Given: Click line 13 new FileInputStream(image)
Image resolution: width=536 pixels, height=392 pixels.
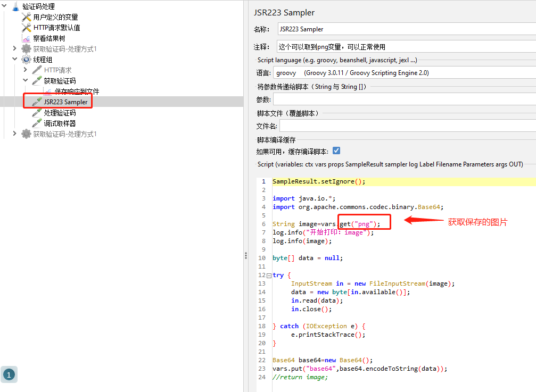Looking at the screenshot, I should (373, 283).
